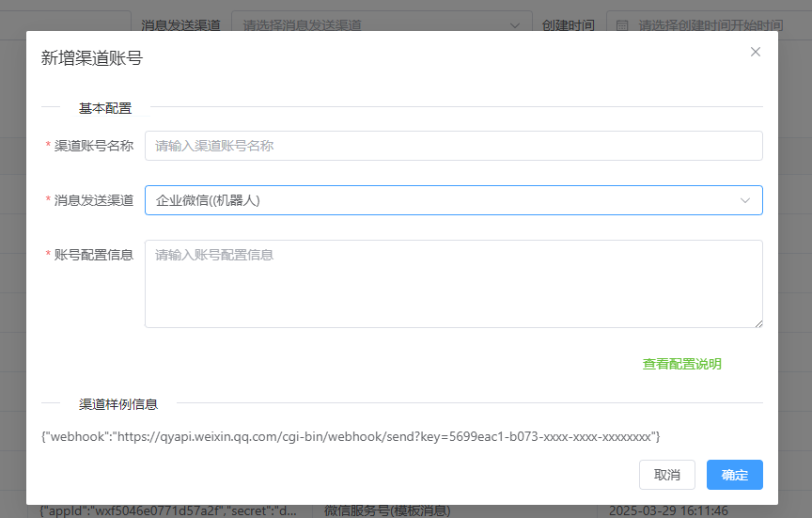Open the 消息发送渠道 dropdown showing 企业微信(机器人)
Viewport: 812px width, 518px height.
coord(453,200)
